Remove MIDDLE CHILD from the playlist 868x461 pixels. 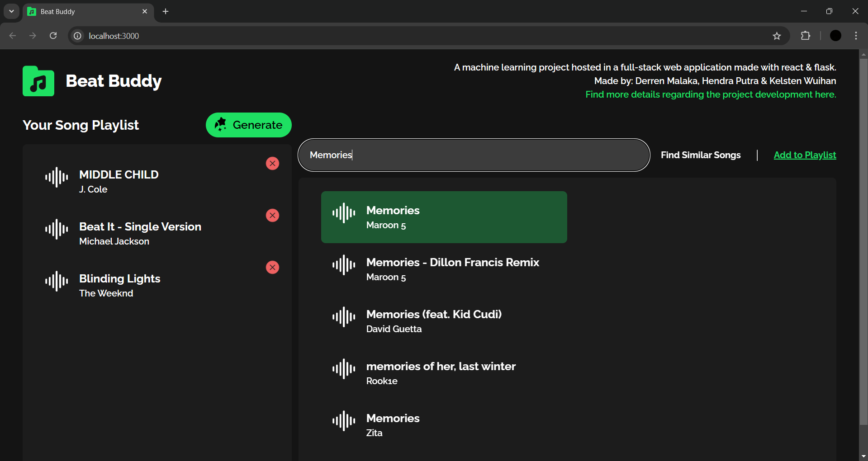[x=272, y=163]
